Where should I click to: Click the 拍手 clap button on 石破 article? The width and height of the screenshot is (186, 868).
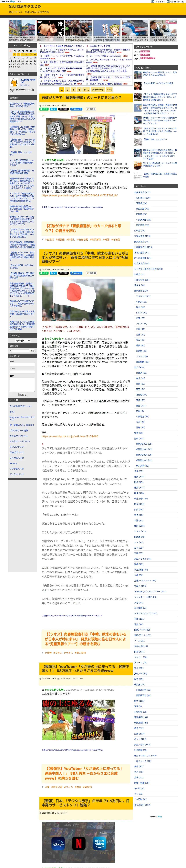(x=91, y=109)
